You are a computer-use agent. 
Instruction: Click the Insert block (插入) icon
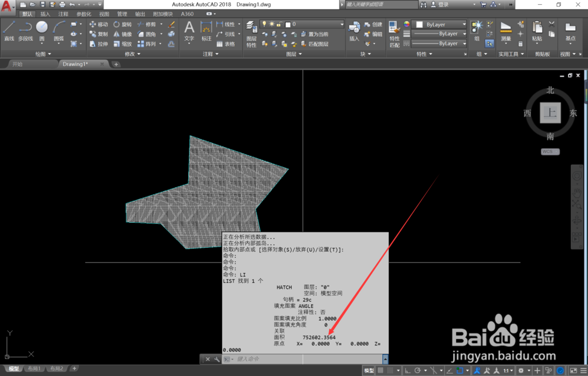pos(354,31)
